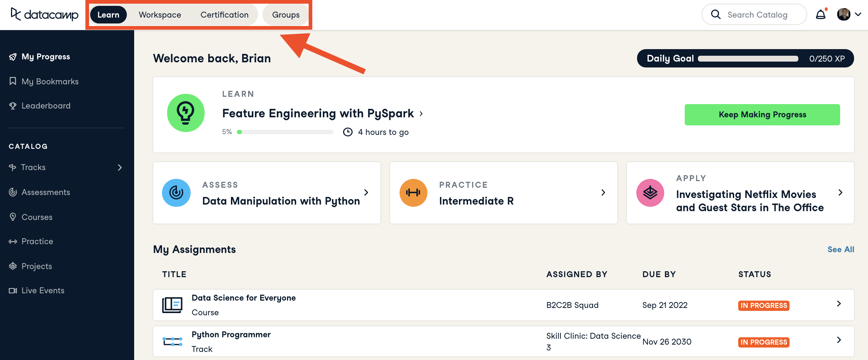The height and width of the screenshot is (360, 868).
Task: Expand the Data Science for Everyone assignment row
Action: 839,304
